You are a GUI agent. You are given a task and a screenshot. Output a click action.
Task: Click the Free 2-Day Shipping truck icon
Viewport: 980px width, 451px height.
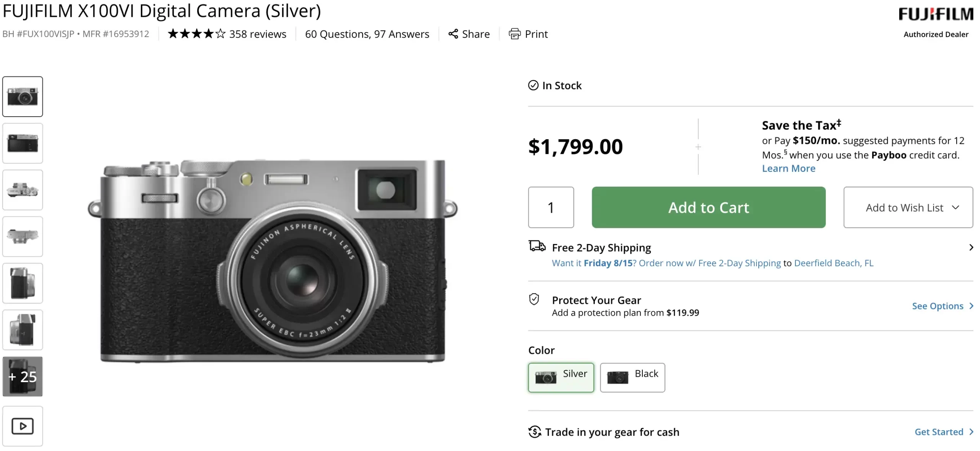point(537,246)
